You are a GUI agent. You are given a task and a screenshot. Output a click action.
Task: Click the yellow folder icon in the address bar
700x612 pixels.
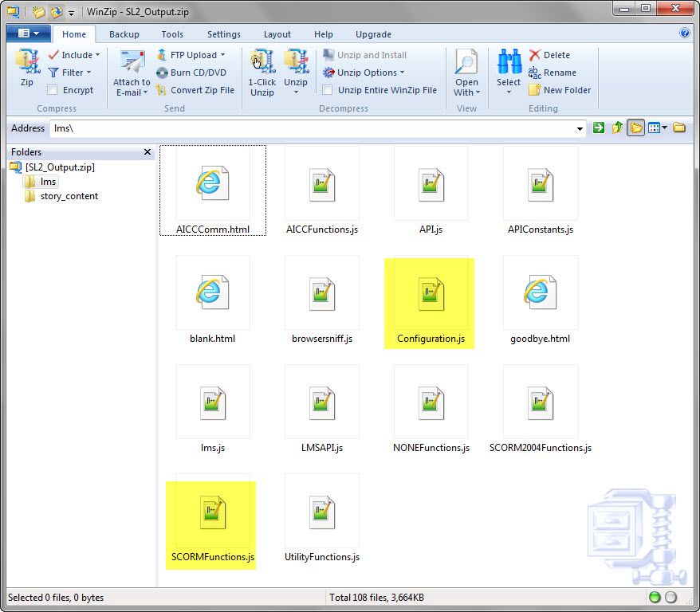(679, 127)
